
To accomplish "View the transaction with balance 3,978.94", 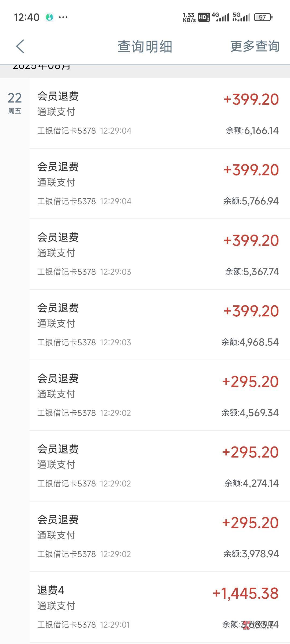I will click(x=158, y=536).
